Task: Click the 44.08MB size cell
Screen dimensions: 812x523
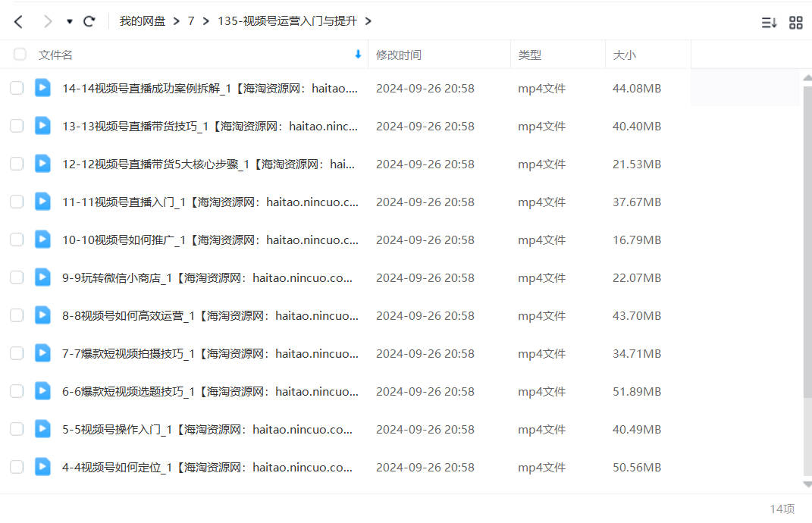Action: [x=637, y=89]
